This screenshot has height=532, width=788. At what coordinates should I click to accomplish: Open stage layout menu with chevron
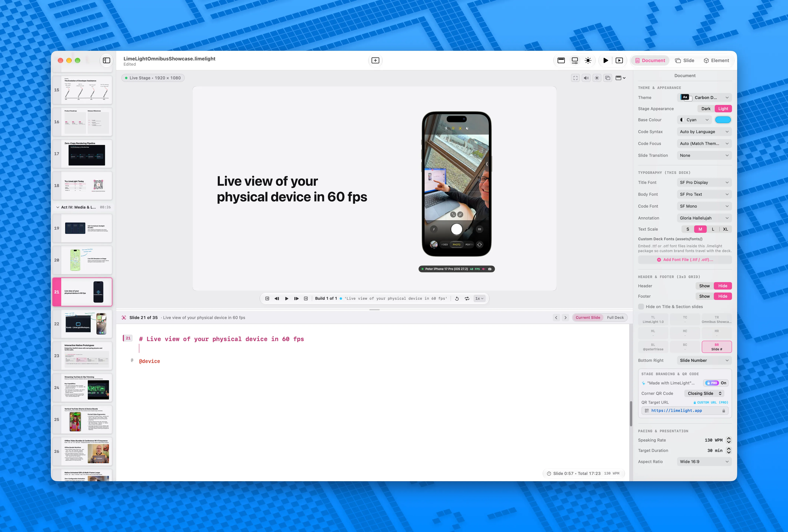coord(620,78)
